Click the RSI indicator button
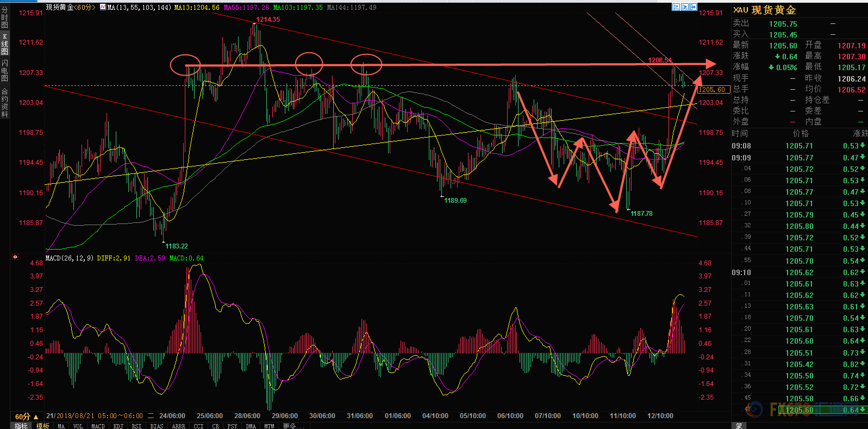 136,426
